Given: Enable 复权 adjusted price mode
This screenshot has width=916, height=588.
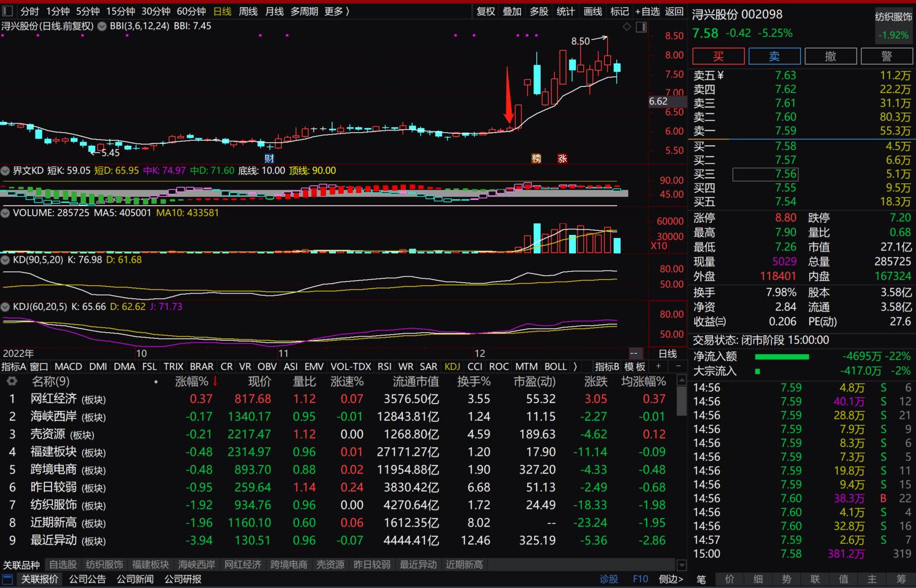Looking at the screenshot, I should click(485, 11).
